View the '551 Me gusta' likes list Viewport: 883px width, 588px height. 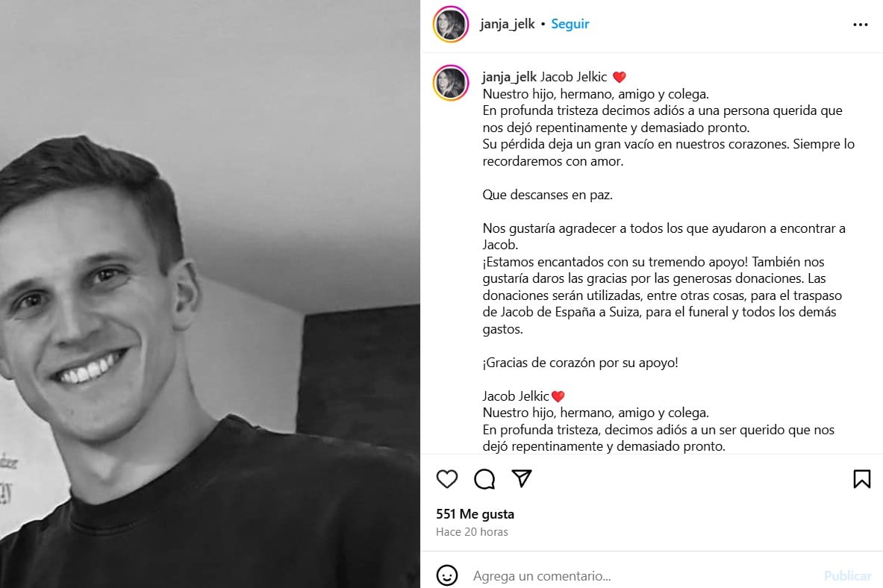click(x=475, y=513)
